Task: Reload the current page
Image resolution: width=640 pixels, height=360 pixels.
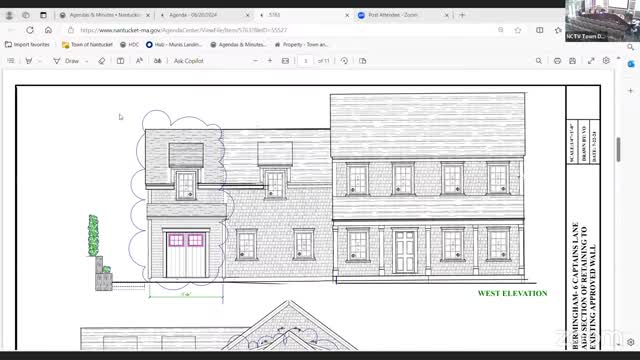Action: 30,30
